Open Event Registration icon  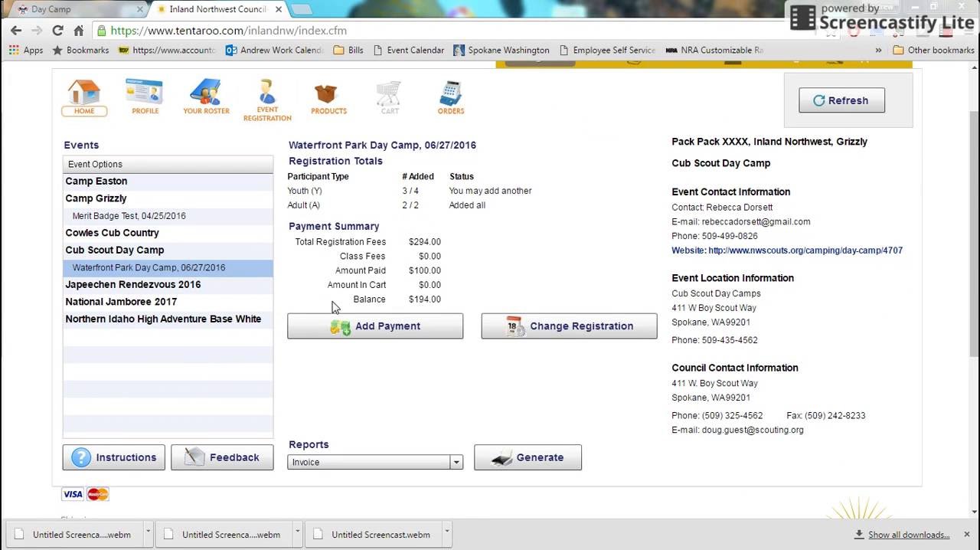[x=267, y=100]
